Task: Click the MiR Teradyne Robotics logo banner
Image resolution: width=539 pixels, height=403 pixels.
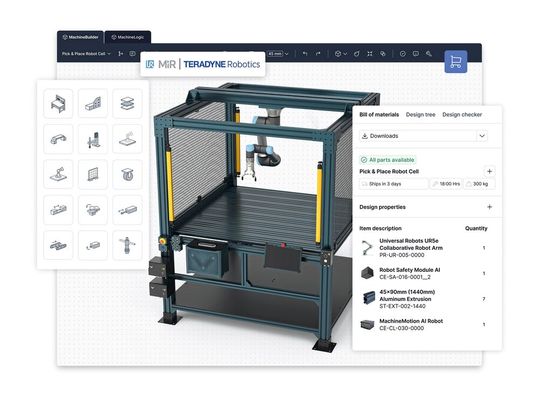Action: (x=203, y=64)
